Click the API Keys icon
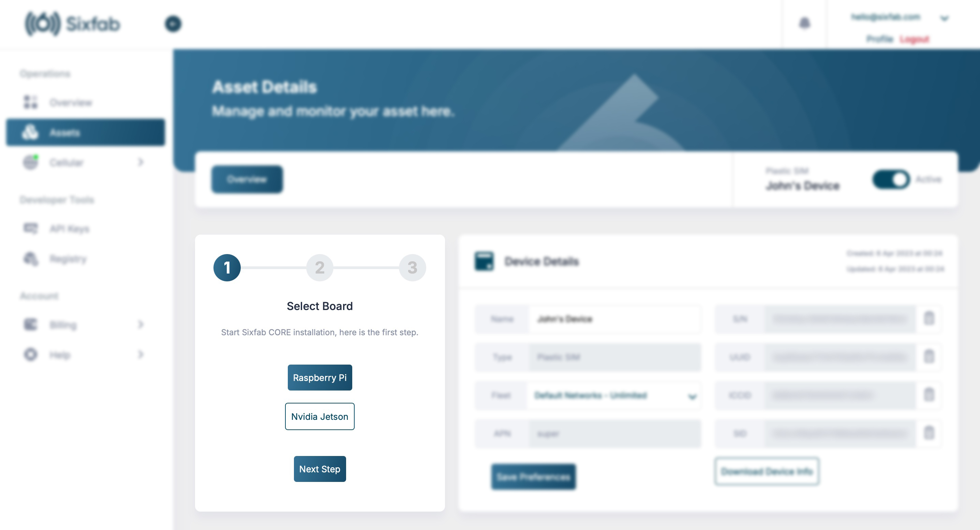Image resolution: width=980 pixels, height=530 pixels. [31, 228]
